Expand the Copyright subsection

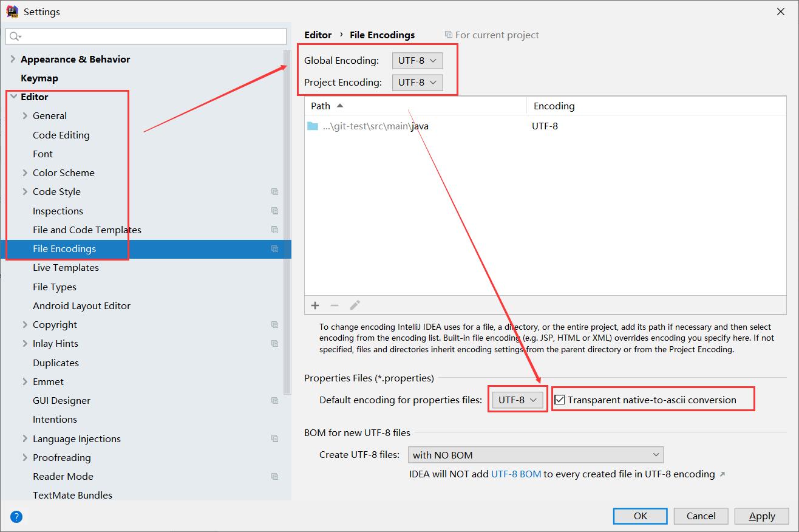tap(25, 325)
